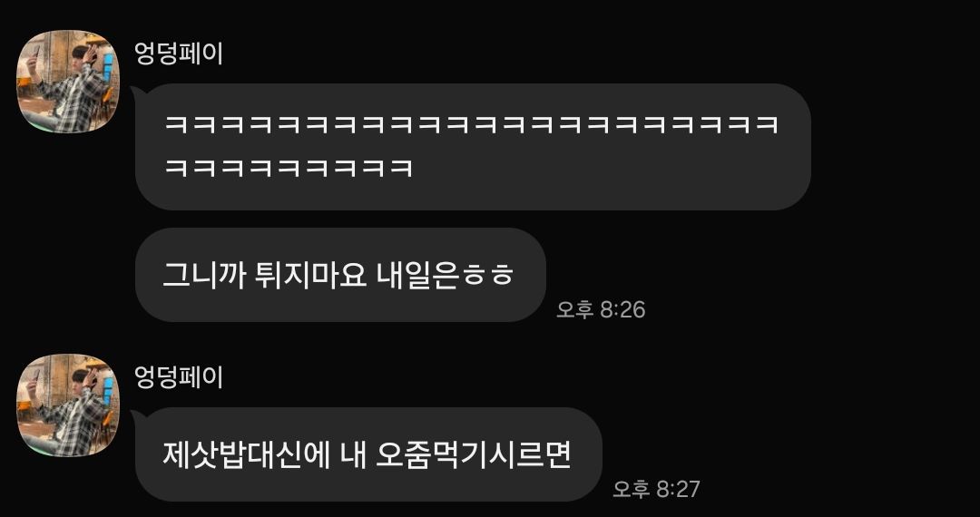
Task: Click the 오후 8:27 timestamp
Action: tap(656, 489)
